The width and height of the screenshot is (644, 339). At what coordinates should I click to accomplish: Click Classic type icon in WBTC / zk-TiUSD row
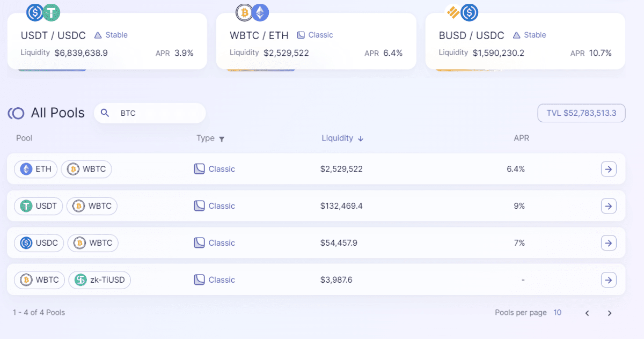pyautogui.click(x=199, y=280)
